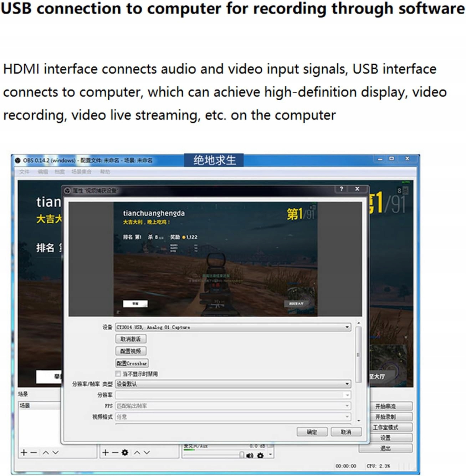Move the source down in the Sources panel

[147, 452]
